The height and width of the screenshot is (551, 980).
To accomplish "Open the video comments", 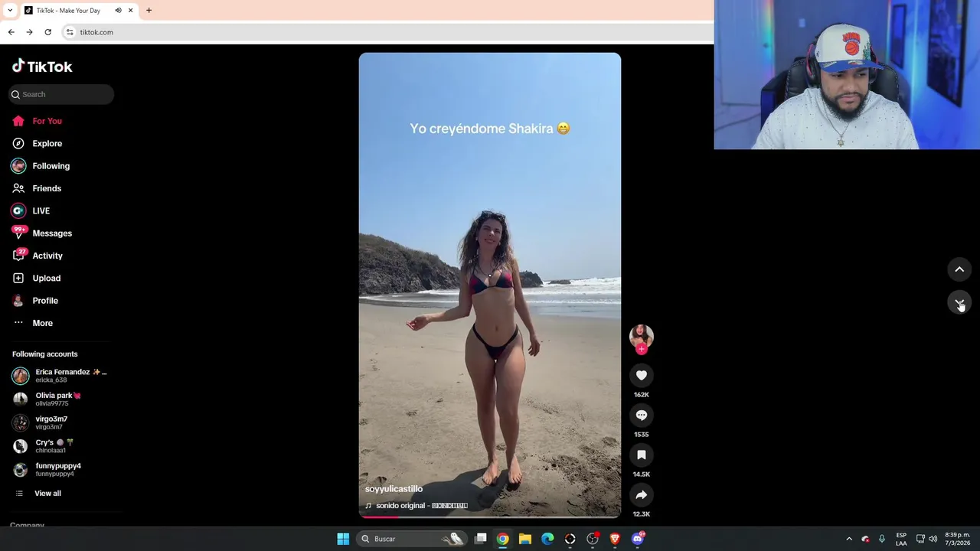I will 642,415.
